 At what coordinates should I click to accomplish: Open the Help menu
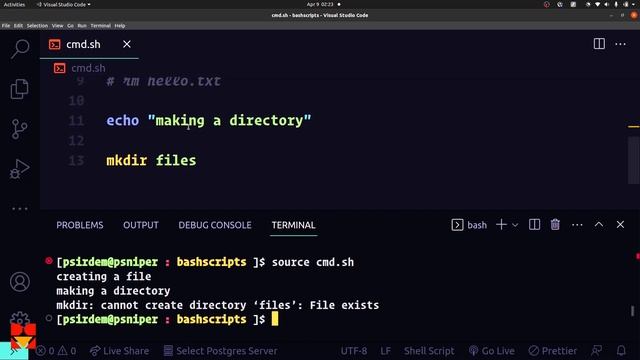click(120, 25)
